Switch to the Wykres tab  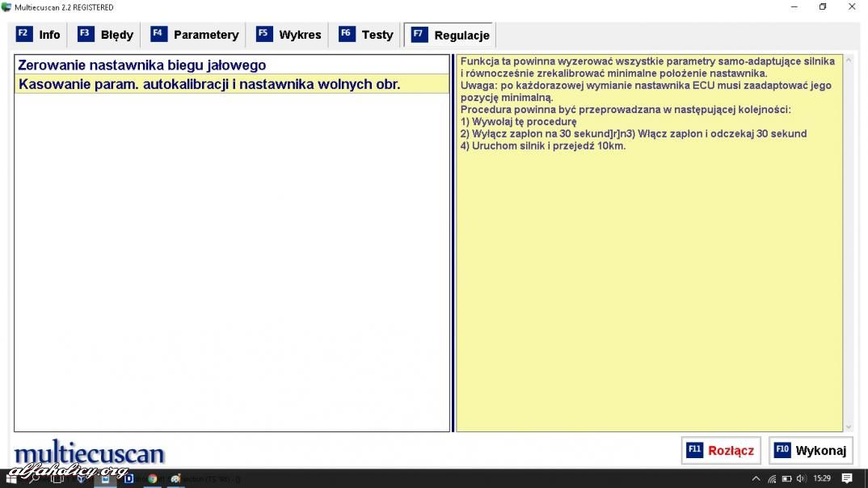(x=289, y=35)
